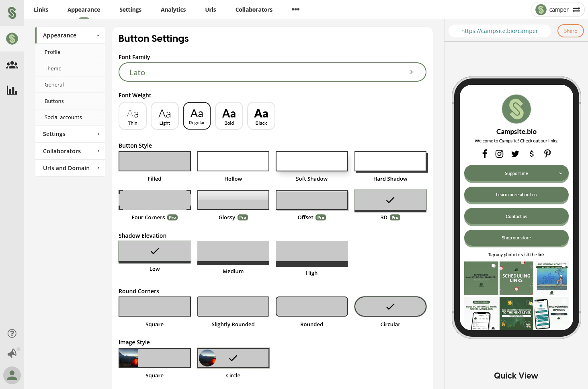Click the Pinterest icon in the phone preview
588x389 pixels.
pyautogui.click(x=547, y=153)
